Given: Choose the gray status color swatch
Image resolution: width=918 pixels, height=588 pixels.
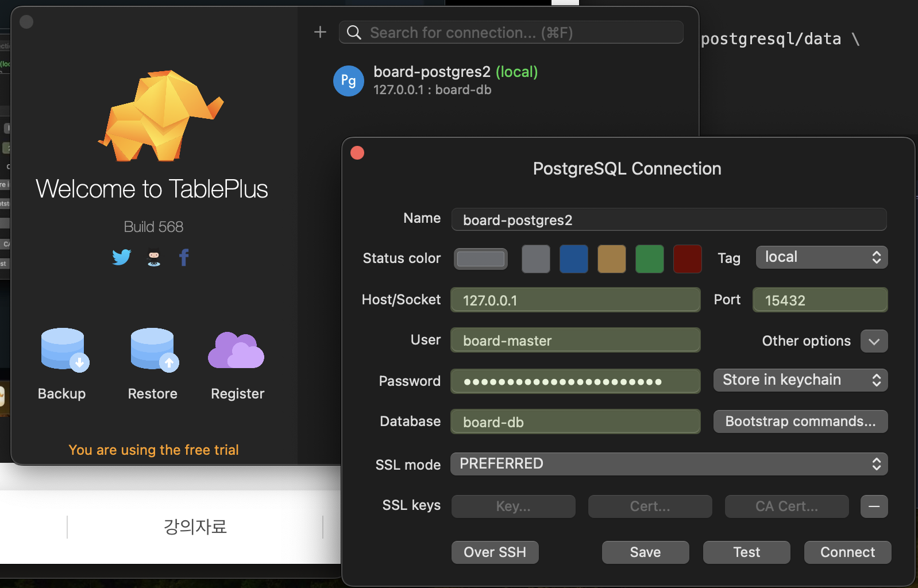Looking at the screenshot, I should (536, 259).
